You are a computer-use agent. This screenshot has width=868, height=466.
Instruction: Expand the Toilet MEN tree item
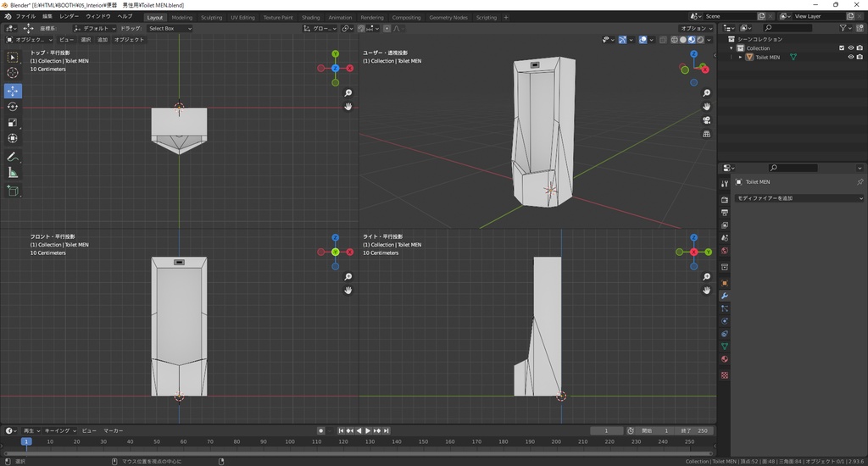tap(740, 58)
